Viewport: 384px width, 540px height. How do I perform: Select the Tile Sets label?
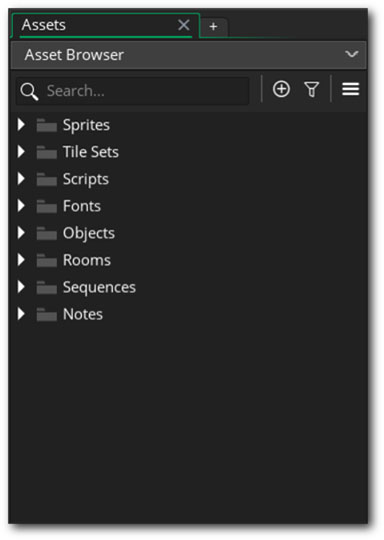click(x=91, y=152)
